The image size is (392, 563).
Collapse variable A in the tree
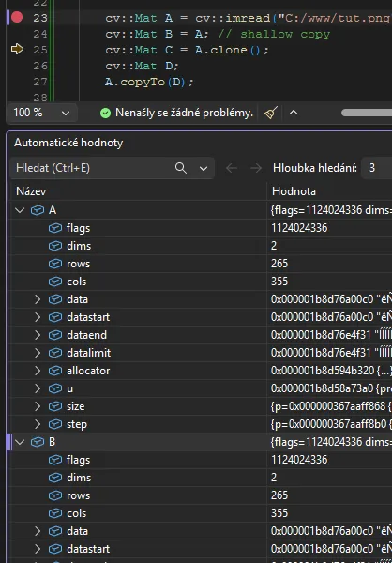[x=20, y=210]
